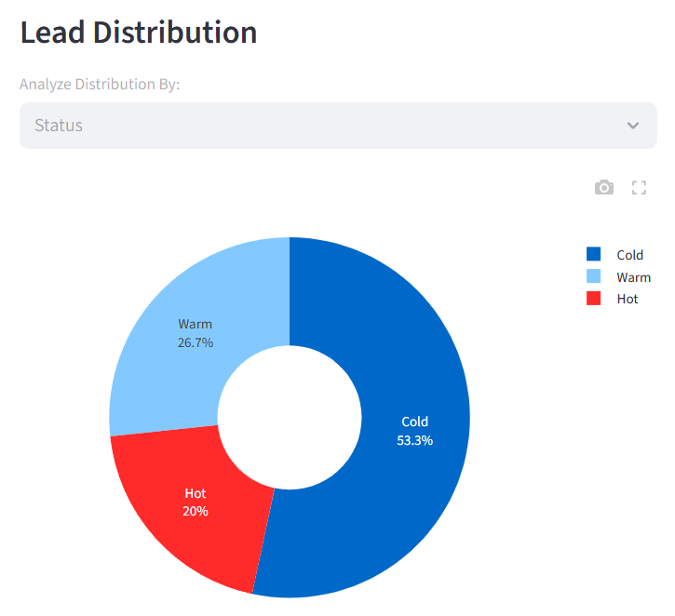Click the dark blue Cold legend swatch
Screen dimensions: 675x616
(x=593, y=254)
